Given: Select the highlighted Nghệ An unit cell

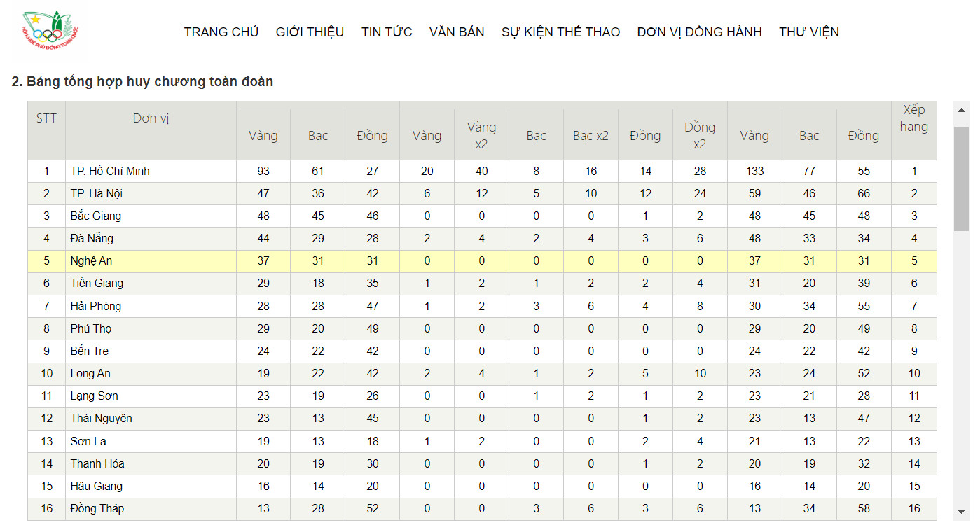Looking at the screenshot, I should pos(91,261).
